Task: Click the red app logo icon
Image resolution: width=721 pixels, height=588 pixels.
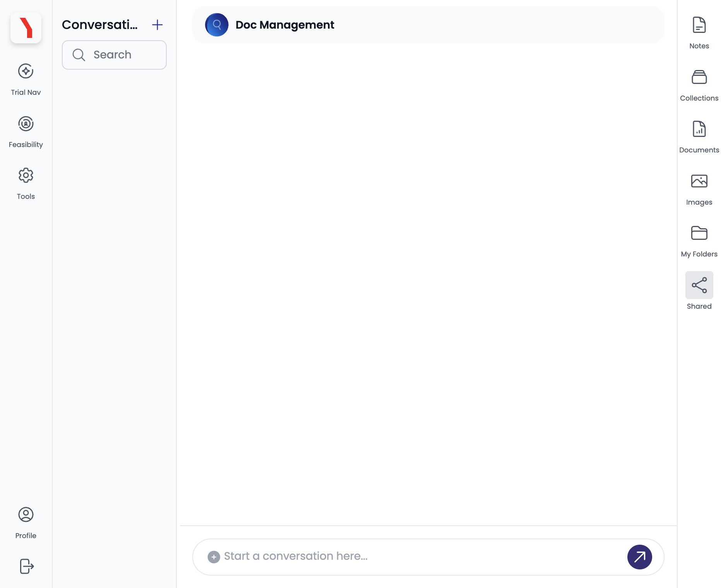Action: 26,28
